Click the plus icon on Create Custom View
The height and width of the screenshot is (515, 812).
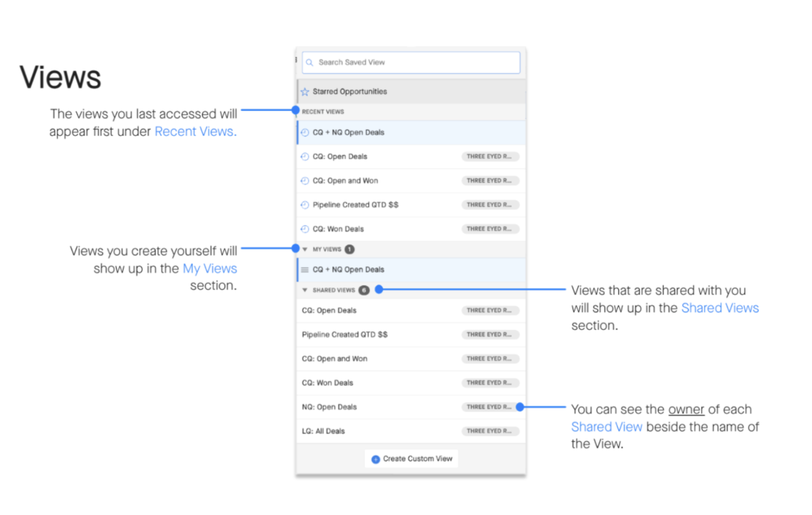click(376, 459)
